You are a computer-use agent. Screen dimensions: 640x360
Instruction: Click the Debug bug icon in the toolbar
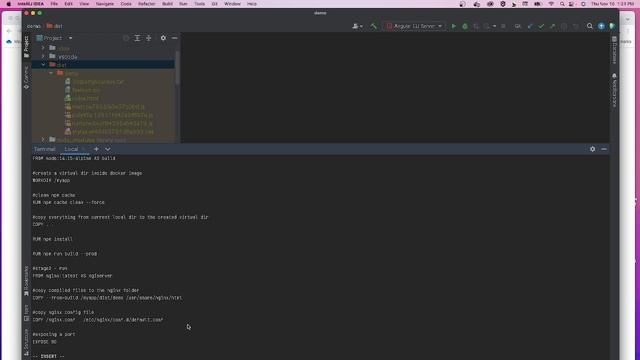(x=465, y=26)
